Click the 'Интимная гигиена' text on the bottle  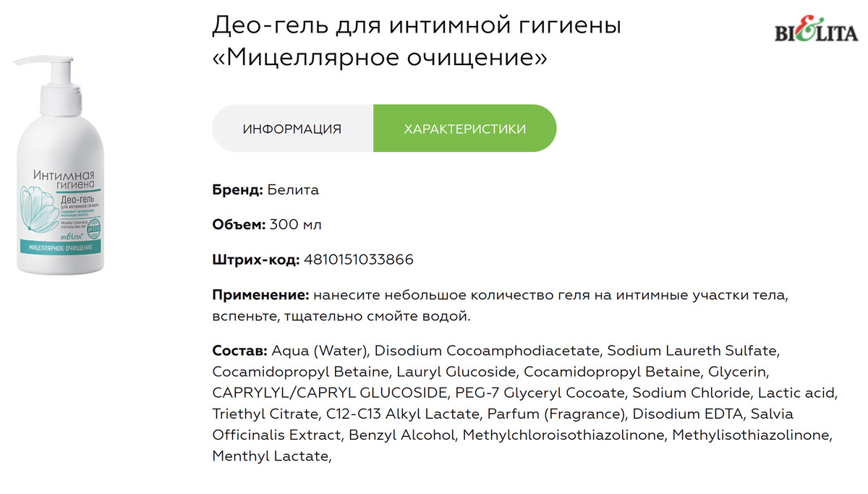coord(65,179)
